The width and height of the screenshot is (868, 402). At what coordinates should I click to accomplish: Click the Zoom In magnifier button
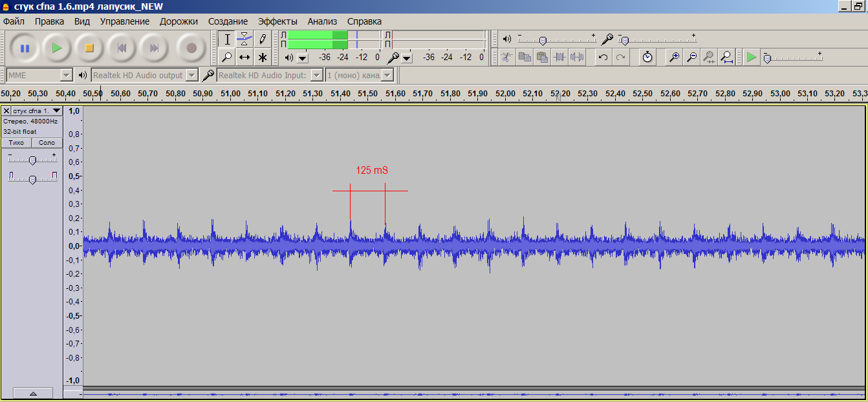tap(674, 57)
